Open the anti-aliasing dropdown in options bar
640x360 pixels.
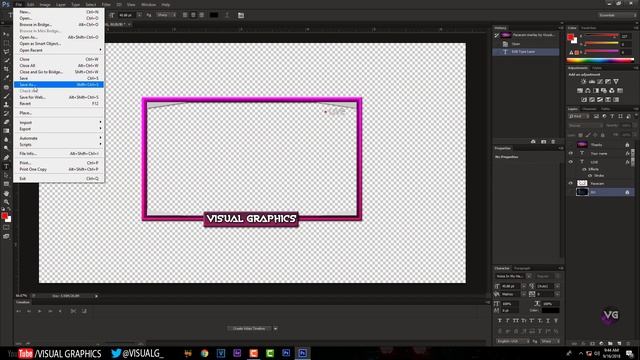point(166,15)
